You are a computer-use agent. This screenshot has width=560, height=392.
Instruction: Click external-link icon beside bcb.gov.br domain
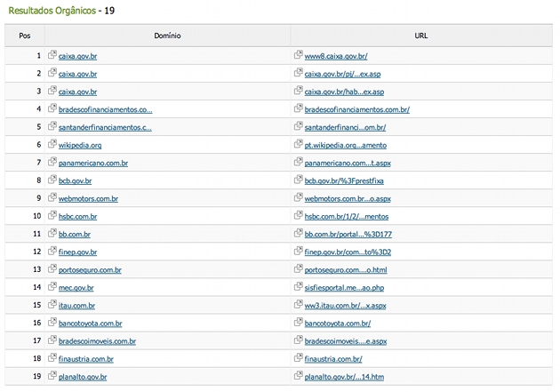(52, 180)
